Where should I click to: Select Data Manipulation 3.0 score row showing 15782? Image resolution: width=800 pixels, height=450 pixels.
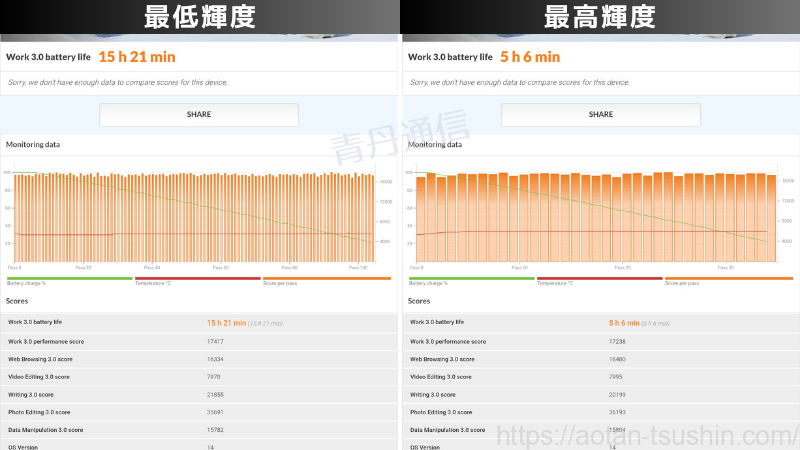(x=198, y=430)
